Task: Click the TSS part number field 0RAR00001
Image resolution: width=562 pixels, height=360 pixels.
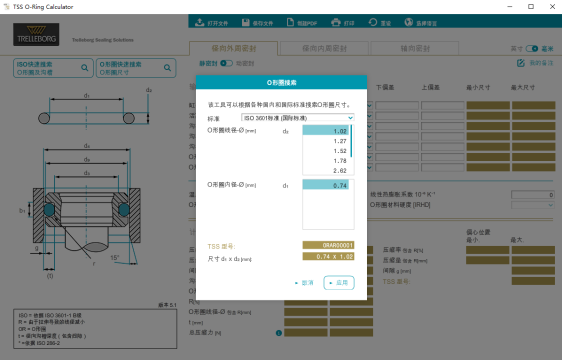Action: tap(328, 245)
